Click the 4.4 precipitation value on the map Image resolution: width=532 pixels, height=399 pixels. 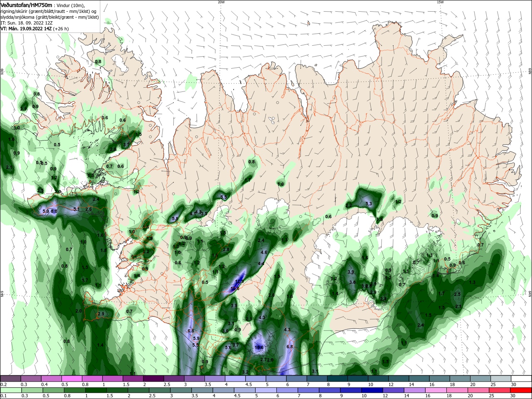(261, 264)
